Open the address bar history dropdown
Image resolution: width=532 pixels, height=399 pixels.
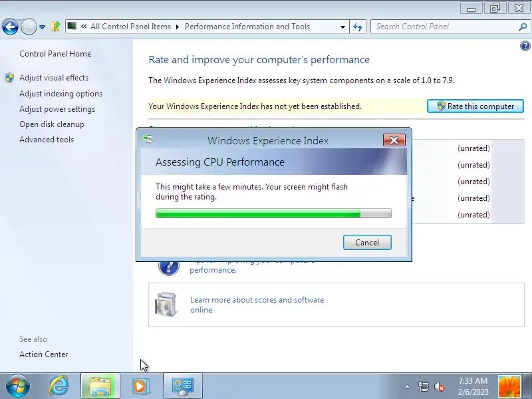342,27
